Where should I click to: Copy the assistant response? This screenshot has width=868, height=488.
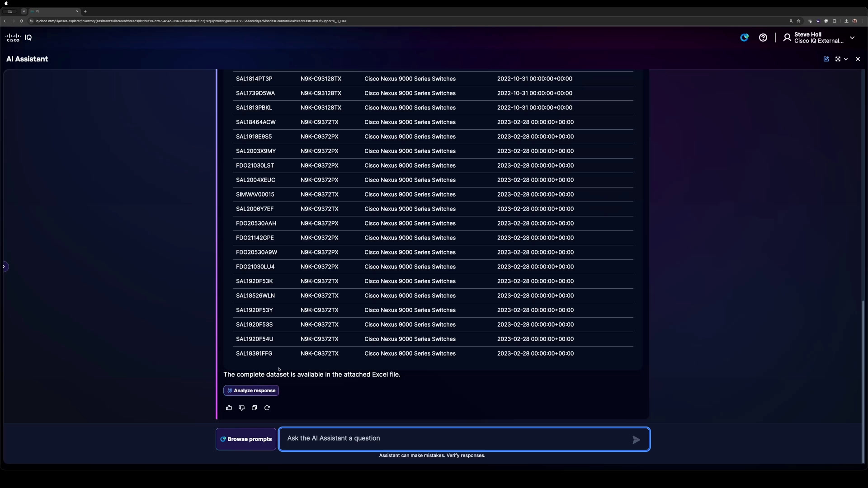click(254, 408)
